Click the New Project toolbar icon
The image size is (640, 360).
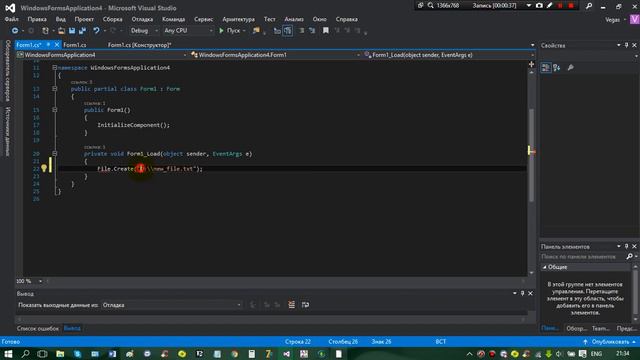pyautogui.click(x=45, y=31)
